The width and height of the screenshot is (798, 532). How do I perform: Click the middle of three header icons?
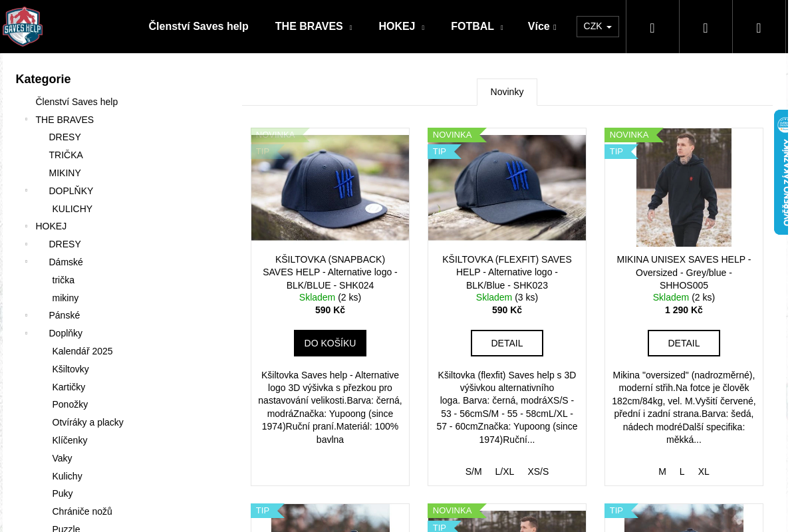pos(706,27)
